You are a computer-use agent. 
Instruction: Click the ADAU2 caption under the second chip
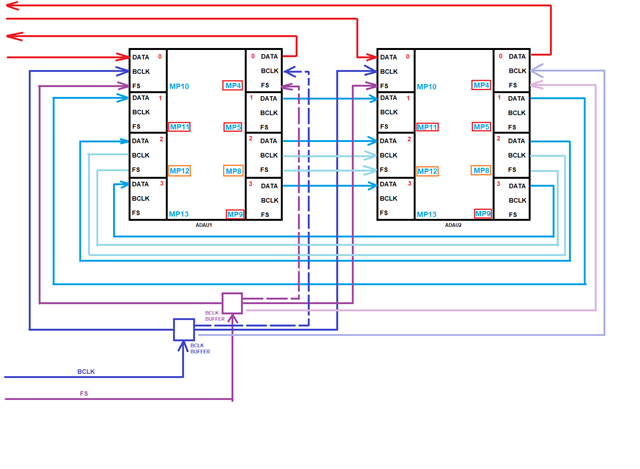(453, 225)
